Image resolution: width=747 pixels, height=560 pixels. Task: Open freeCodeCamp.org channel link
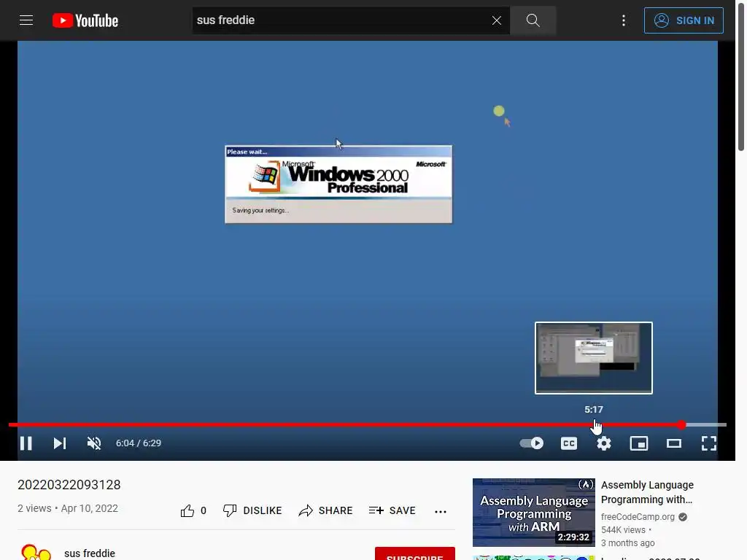[x=638, y=517]
